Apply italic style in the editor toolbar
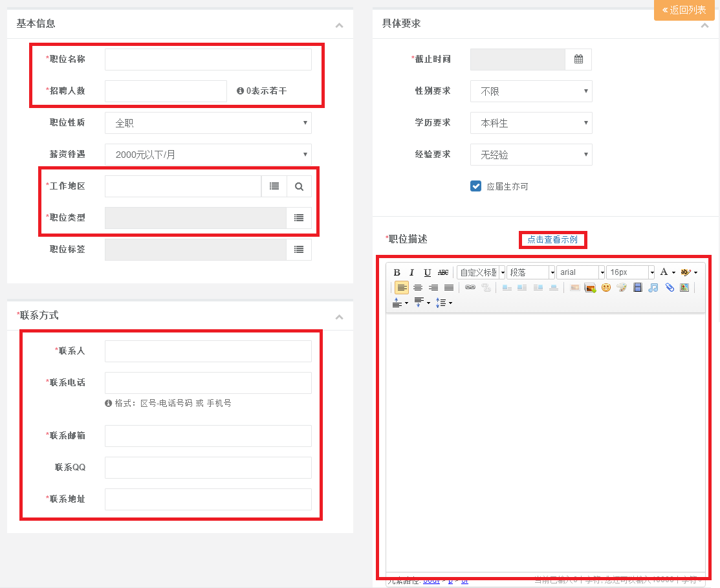Image resolution: width=720 pixels, height=588 pixels. tap(411, 272)
